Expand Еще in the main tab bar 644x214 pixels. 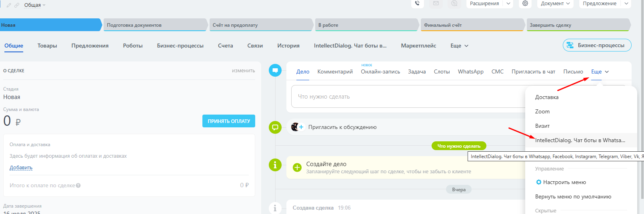[x=459, y=46]
